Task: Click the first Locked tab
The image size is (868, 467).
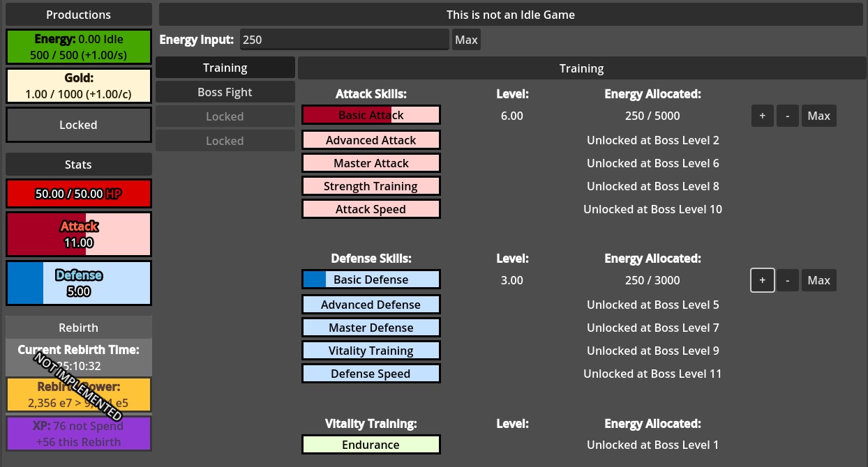Action: point(225,116)
